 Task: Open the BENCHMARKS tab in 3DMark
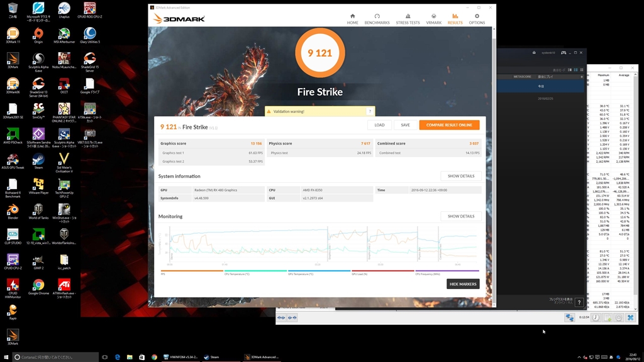[x=377, y=19]
